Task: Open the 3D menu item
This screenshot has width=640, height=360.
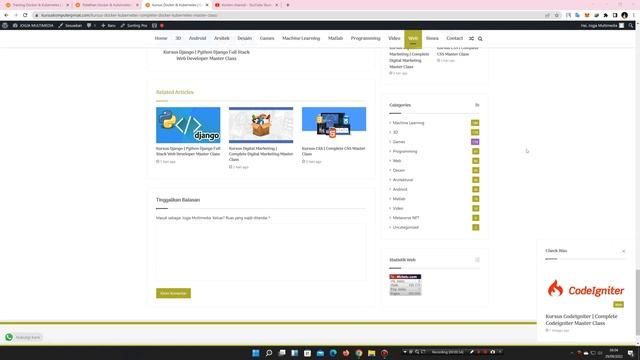Action: (x=178, y=38)
